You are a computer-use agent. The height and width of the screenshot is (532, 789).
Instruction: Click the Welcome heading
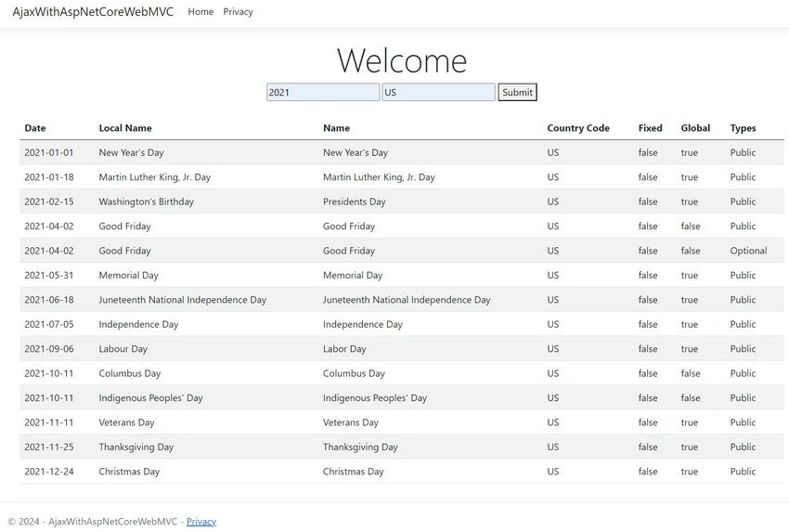click(x=402, y=61)
